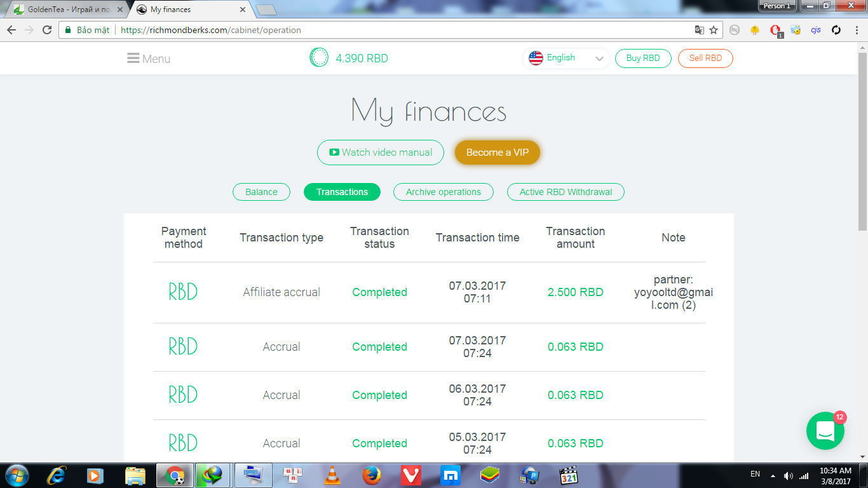This screenshot has width=868, height=488.
Task: Select the Transactions tab
Action: (x=342, y=192)
